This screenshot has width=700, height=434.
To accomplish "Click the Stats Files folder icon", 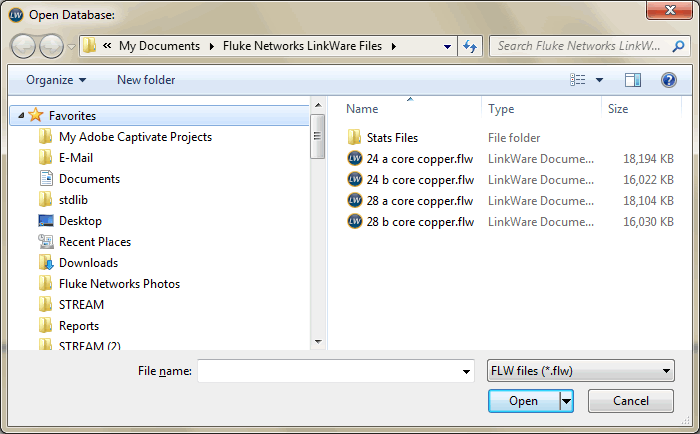I will tap(354, 137).
